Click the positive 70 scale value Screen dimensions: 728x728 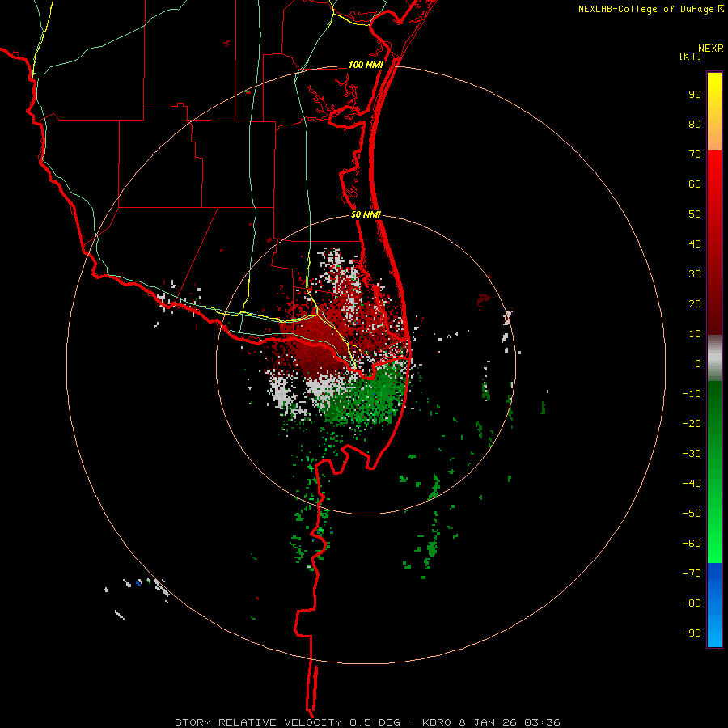tap(695, 154)
